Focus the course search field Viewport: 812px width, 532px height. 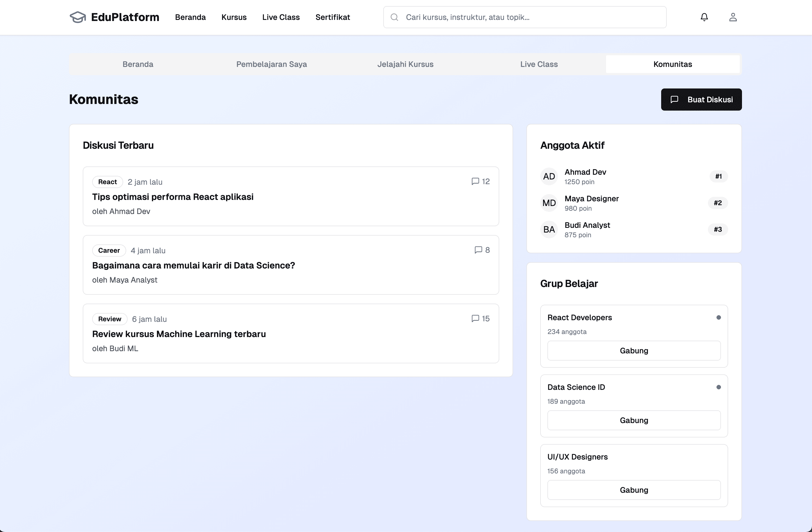pos(525,17)
